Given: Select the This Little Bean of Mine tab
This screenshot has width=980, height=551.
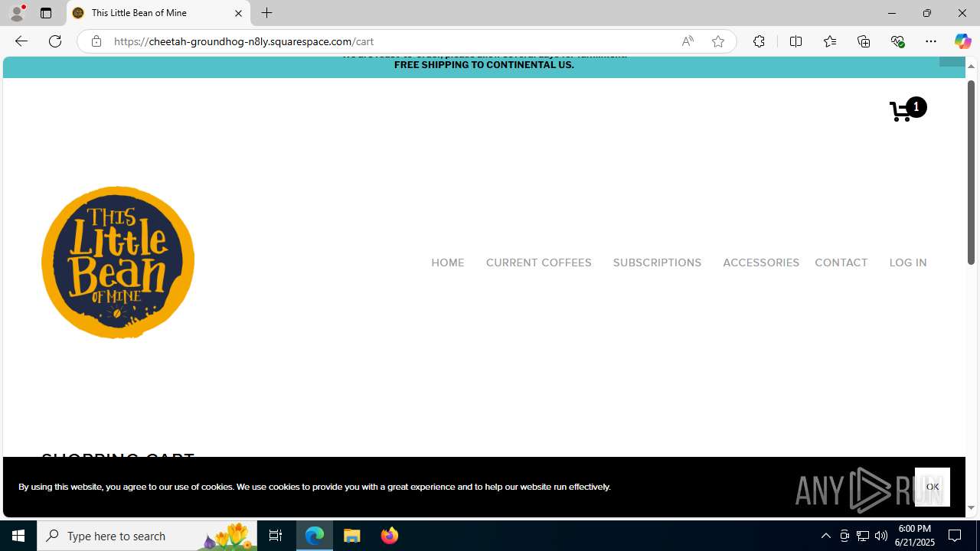Looking at the screenshot, I should (x=158, y=13).
